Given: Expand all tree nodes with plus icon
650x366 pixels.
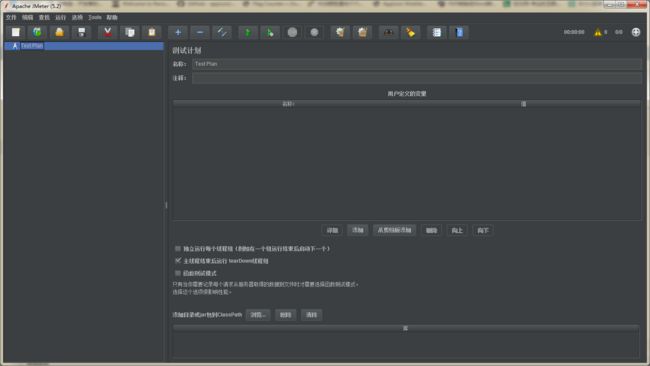Looking at the screenshot, I should pyautogui.click(x=178, y=32).
